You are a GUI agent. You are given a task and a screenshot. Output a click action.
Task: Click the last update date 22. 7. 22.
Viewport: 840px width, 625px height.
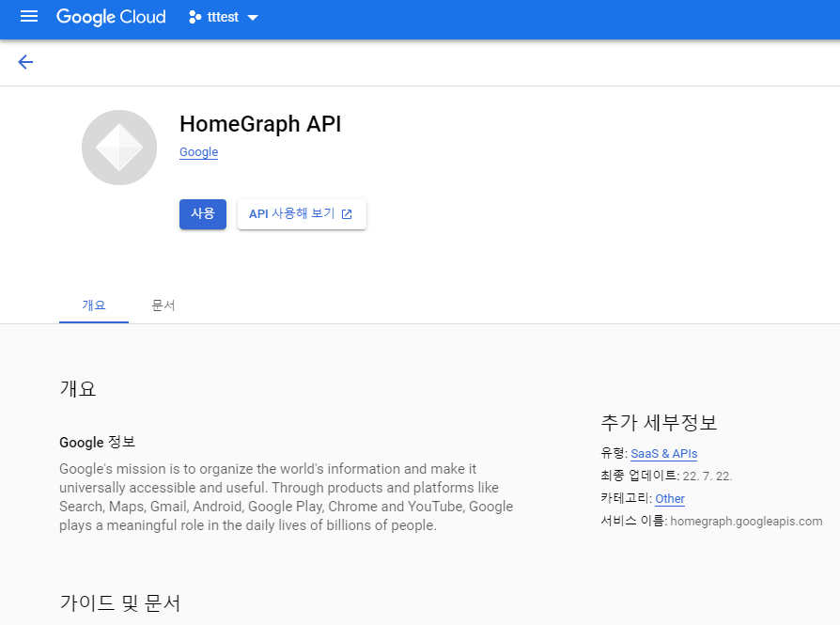point(708,476)
